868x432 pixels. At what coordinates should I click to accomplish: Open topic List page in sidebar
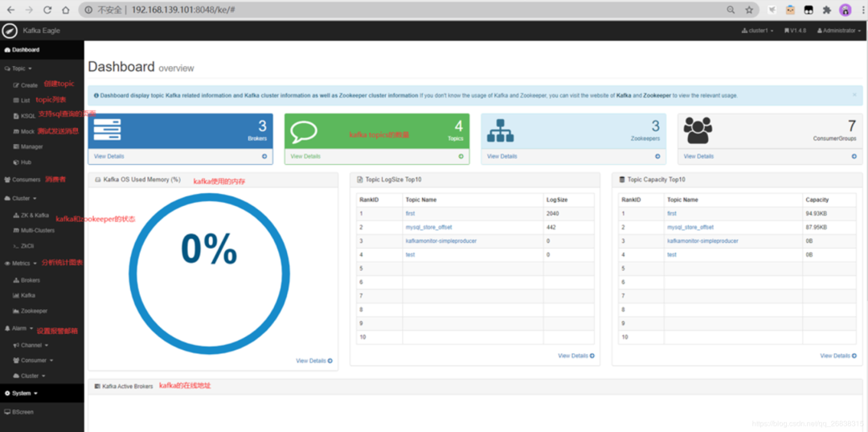point(22,101)
